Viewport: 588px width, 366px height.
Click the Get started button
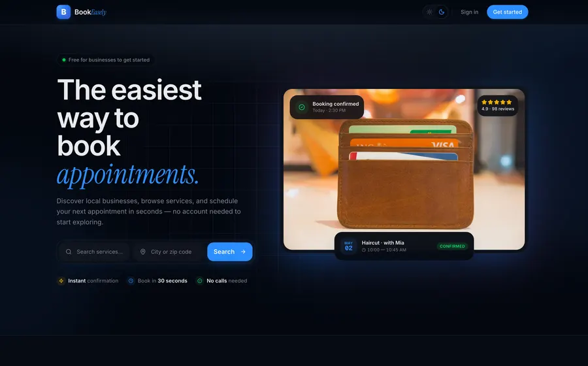coord(507,12)
